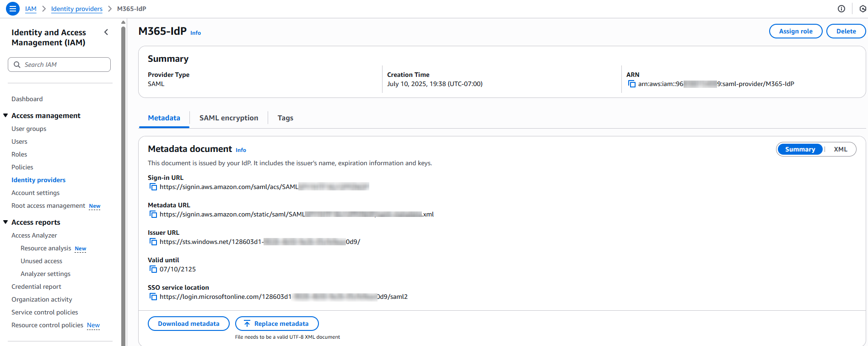Open Info link next to M365-IdP title

tap(195, 33)
